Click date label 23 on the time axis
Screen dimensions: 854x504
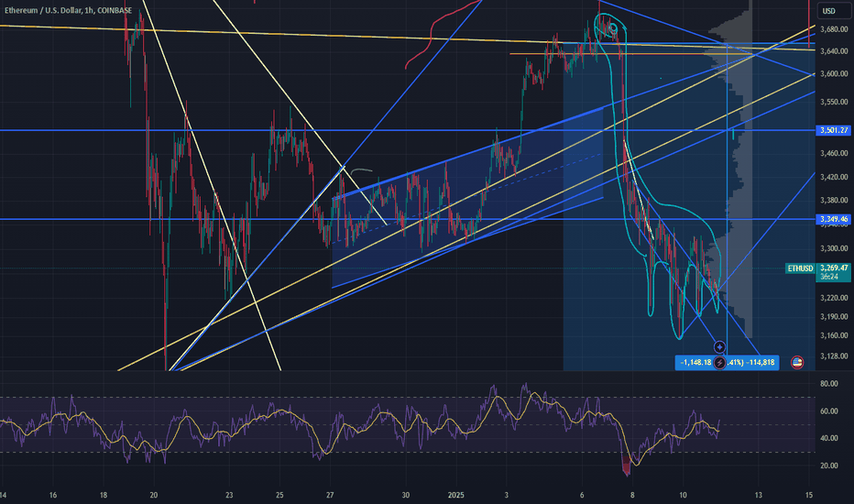click(x=229, y=495)
